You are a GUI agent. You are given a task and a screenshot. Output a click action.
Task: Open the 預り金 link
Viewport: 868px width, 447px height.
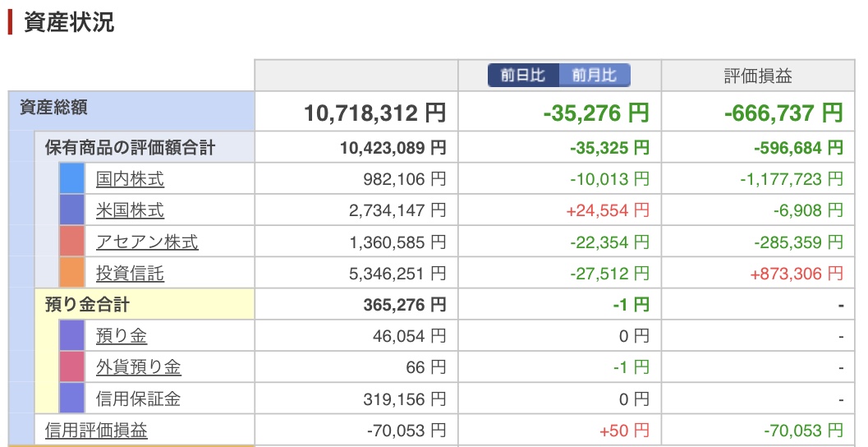coord(122,336)
